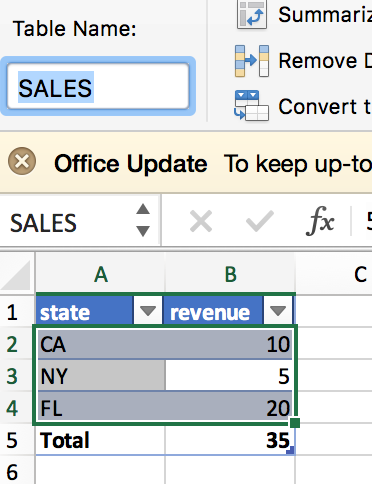The width and height of the screenshot is (372, 484).
Task: Open the Name Box dropdown arrows
Action: pos(143,220)
